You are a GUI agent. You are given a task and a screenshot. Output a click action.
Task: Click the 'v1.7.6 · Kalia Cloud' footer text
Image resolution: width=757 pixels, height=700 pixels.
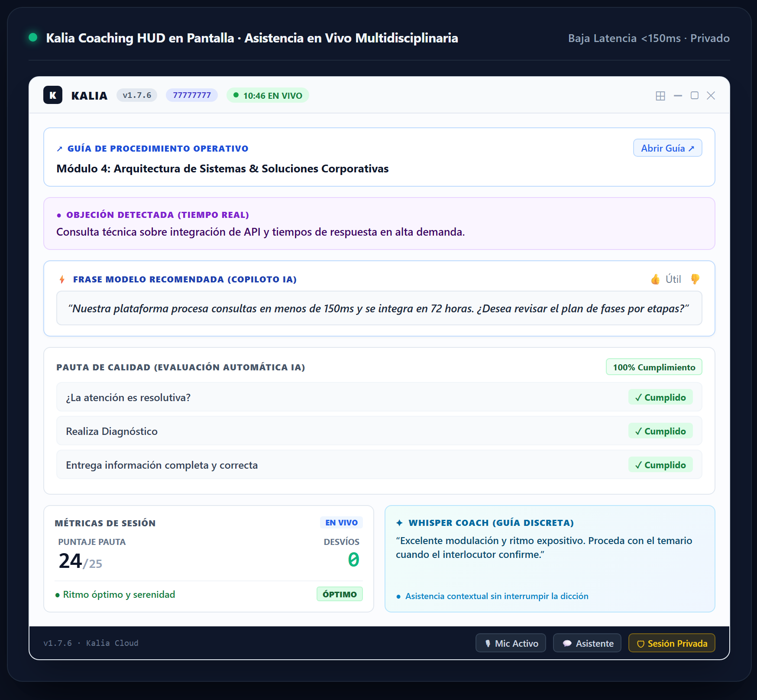pos(91,643)
